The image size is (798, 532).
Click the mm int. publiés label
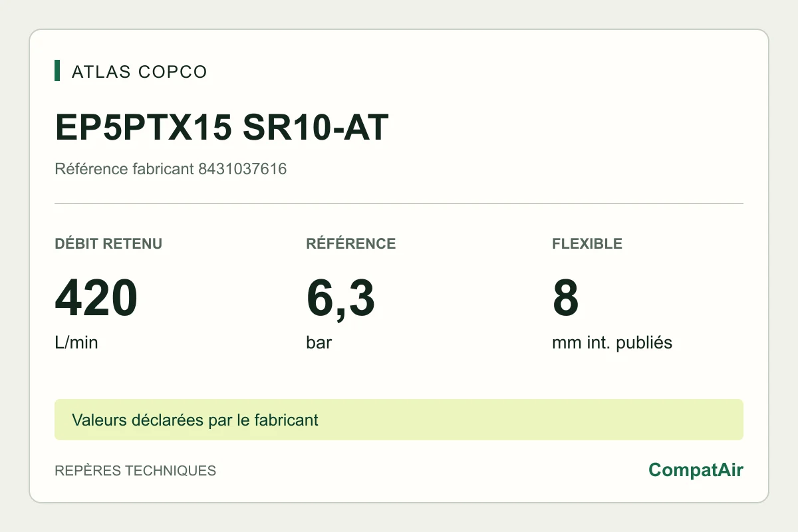point(612,343)
